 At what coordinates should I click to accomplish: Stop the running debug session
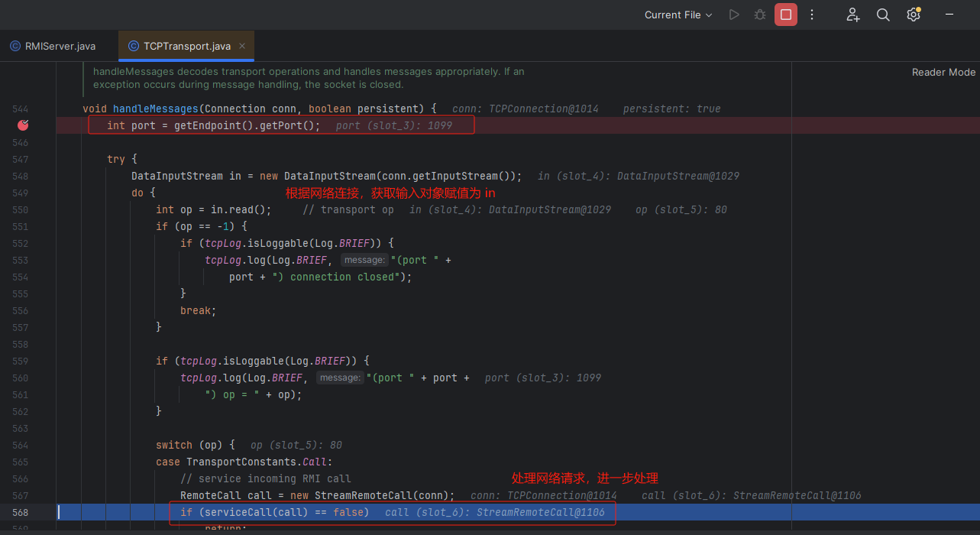[x=785, y=15]
